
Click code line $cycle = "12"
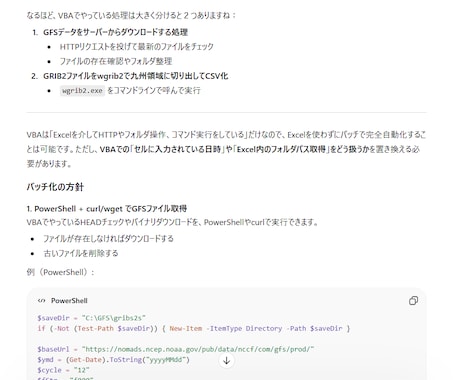(x=63, y=370)
